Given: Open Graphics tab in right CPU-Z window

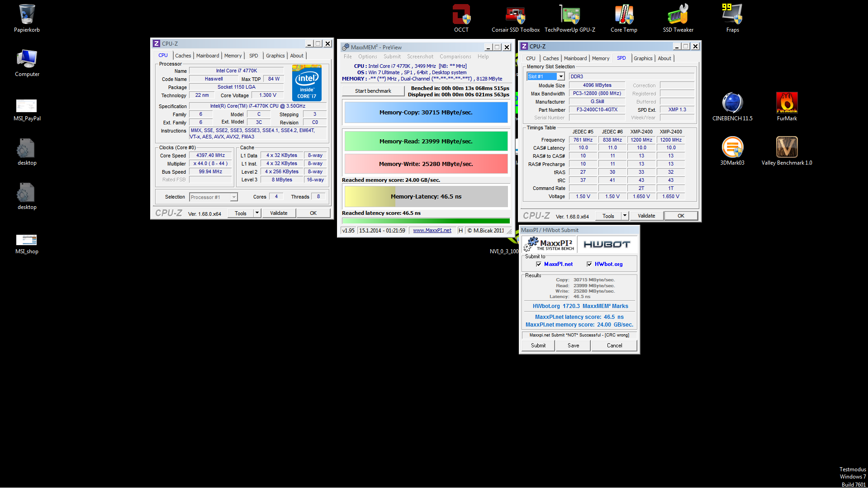Looking at the screenshot, I should pyautogui.click(x=643, y=58).
